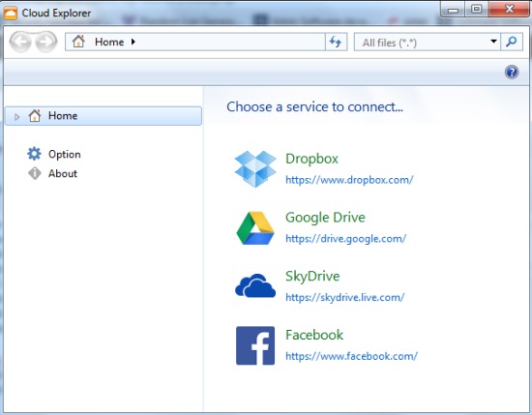Minimize the Cloud Explorer window
The height and width of the screenshot is (415, 532).
coord(453,11)
